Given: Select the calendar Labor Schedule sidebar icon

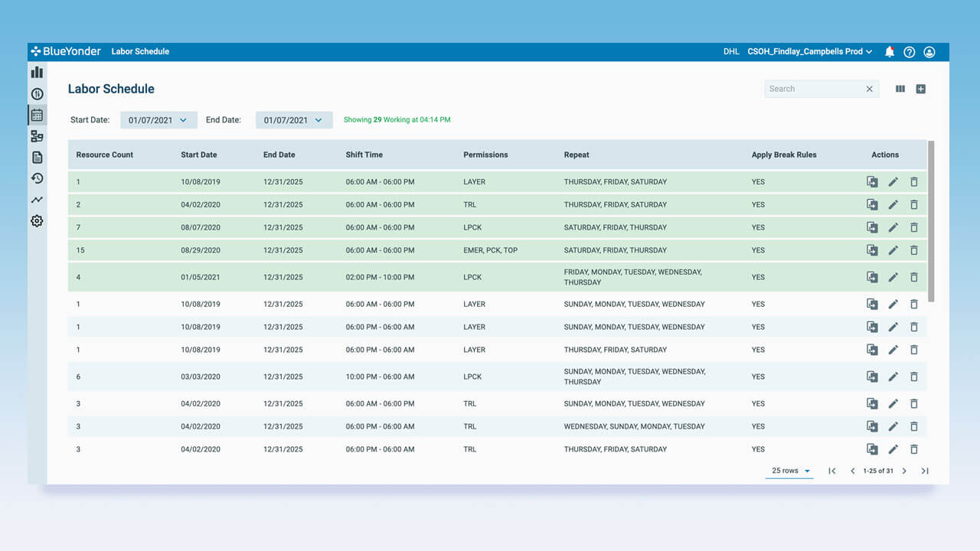Looking at the screenshot, I should click(x=37, y=116).
